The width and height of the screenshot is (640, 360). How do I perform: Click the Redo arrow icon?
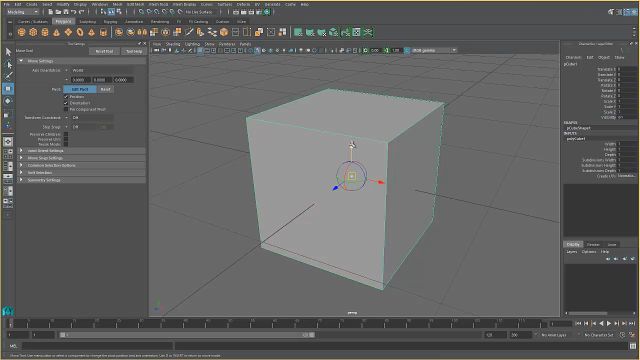pyautogui.click(x=81, y=12)
